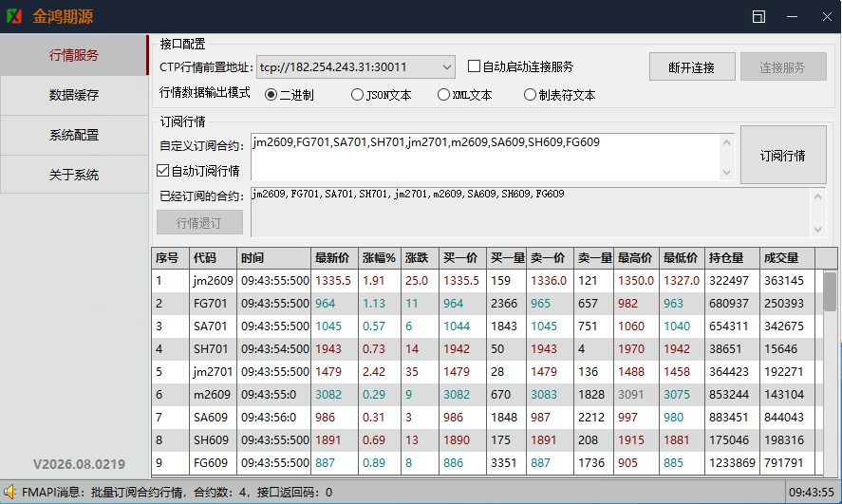
Task: Click the 持仓量 column header
Action: click(x=732, y=258)
